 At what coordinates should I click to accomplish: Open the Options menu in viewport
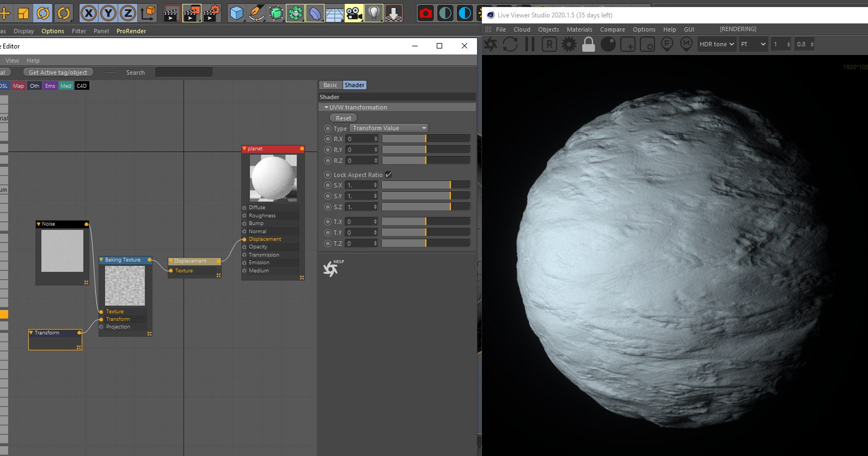53,31
